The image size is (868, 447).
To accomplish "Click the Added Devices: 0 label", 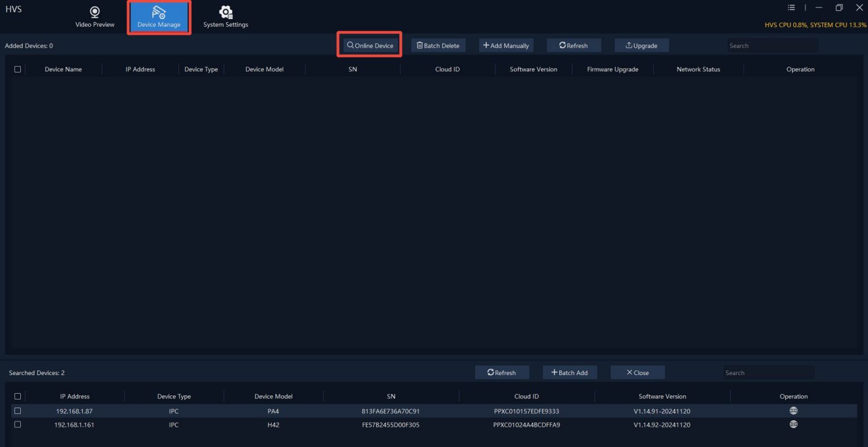I will coord(29,45).
